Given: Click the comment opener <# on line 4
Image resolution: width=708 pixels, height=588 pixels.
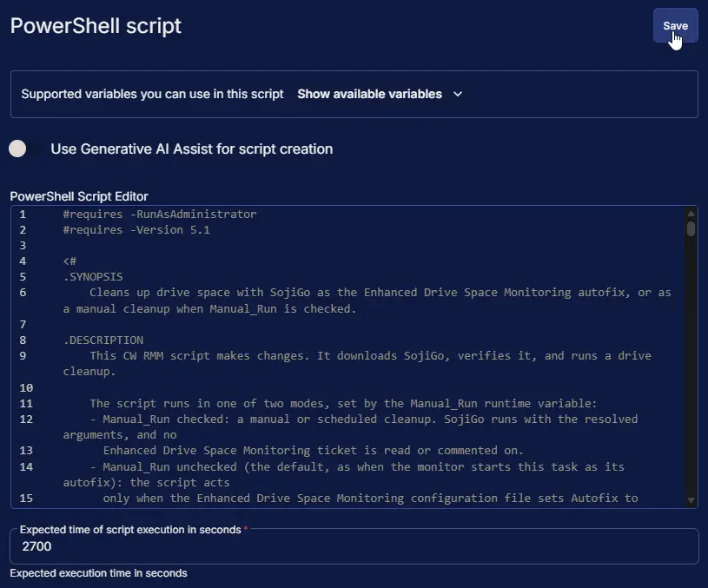Looking at the screenshot, I should pyautogui.click(x=69, y=261).
